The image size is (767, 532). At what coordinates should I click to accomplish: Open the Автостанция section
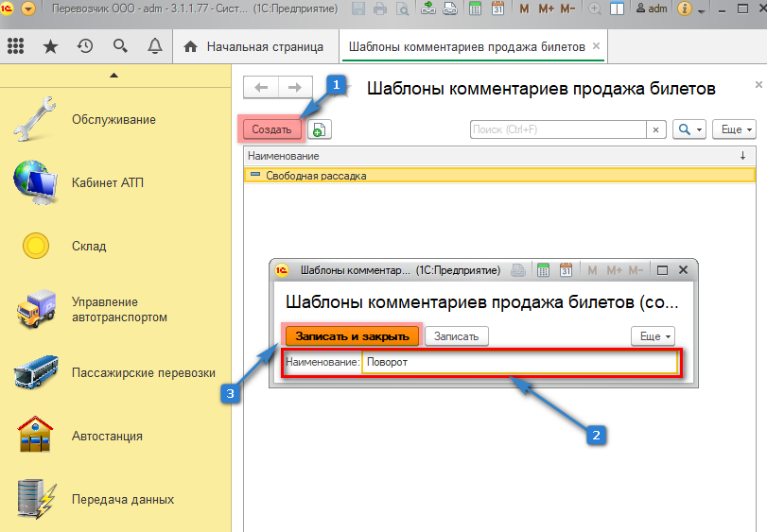106,436
